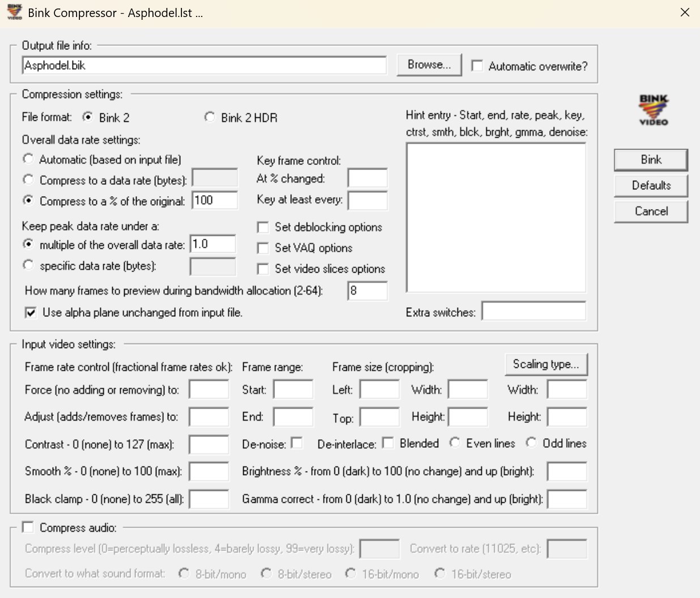This screenshot has height=598, width=700.
Task: Click the Bink Video logo icon
Action: click(654, 110)
